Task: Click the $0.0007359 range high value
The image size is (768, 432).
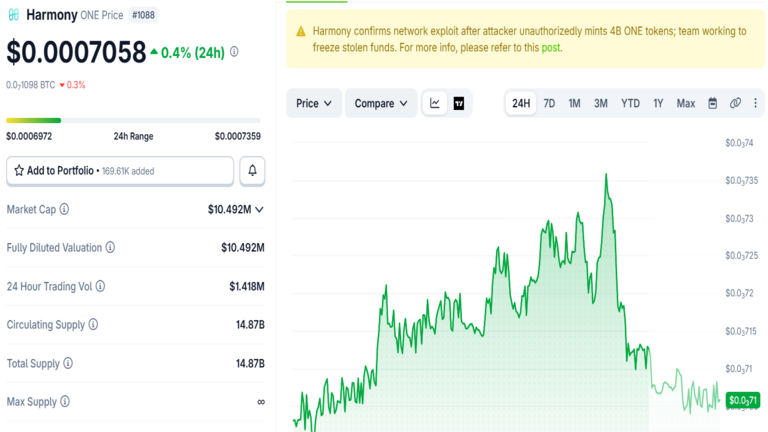Action: point(238,136)
